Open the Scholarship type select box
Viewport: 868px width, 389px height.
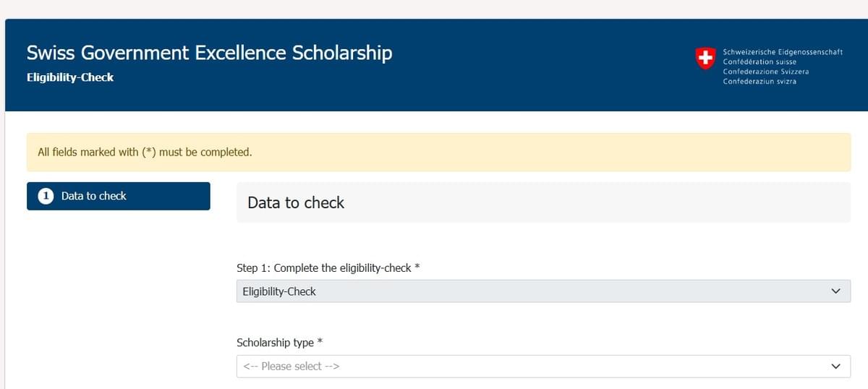pos(542,367)
